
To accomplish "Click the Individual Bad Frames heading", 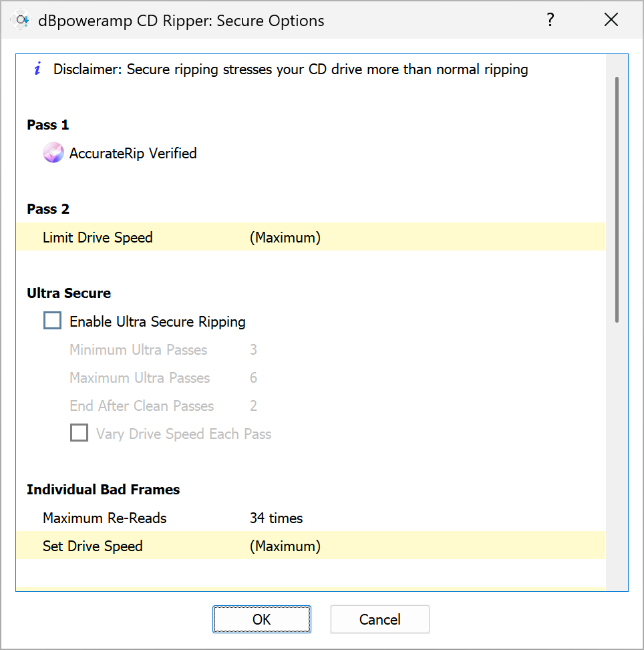I will pyautogui.click(x=103, y=490).
